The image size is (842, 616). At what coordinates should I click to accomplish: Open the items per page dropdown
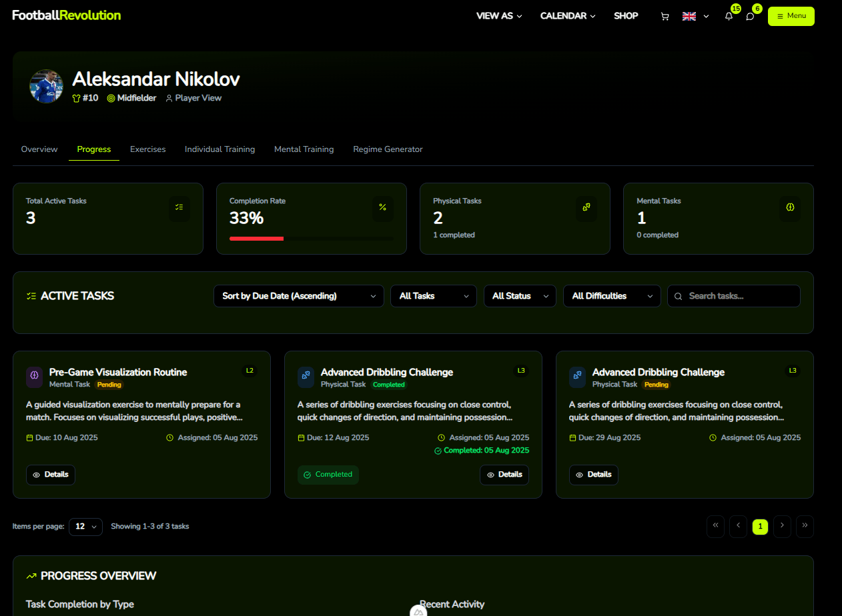[x=85, y=527]
